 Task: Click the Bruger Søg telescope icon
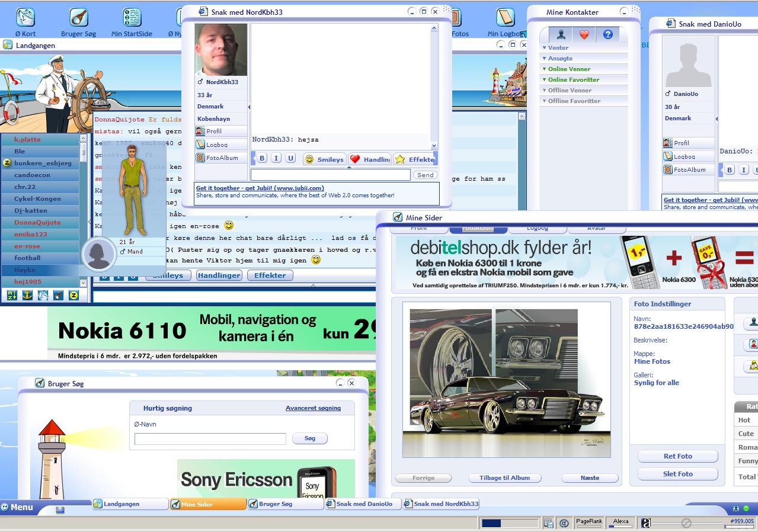[78, 17]
